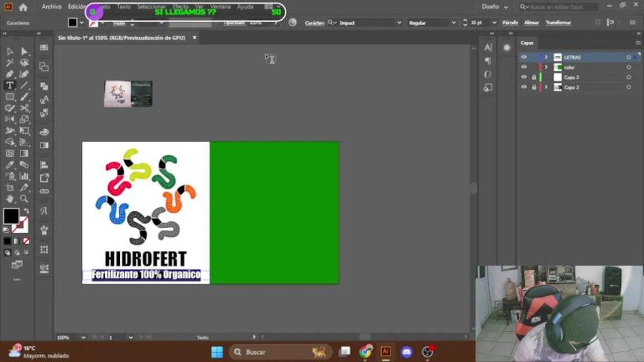
Task: Swap fill and stroke colors arrow
Action: coord(26,211)
